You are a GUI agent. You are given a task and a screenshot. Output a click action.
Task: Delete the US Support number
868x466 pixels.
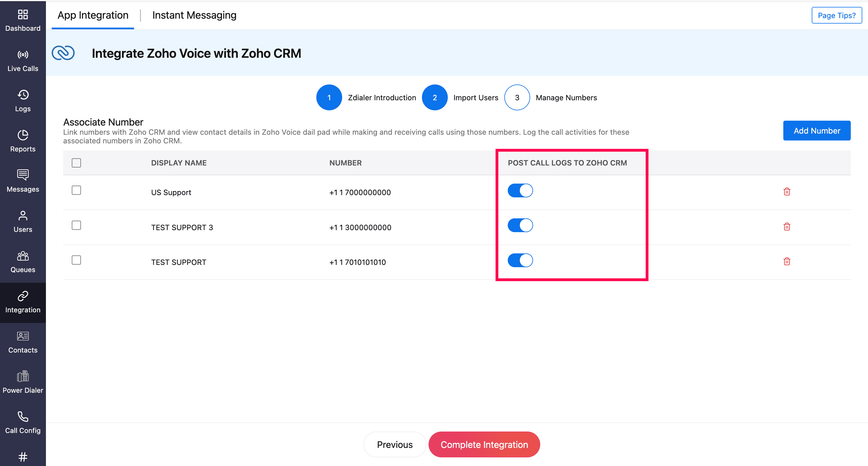click(x=786, y=192)
